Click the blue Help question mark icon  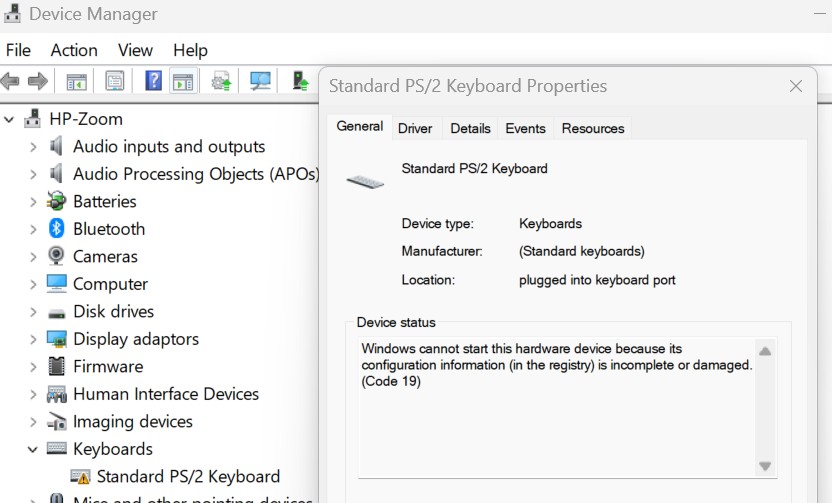coord(153,81)
